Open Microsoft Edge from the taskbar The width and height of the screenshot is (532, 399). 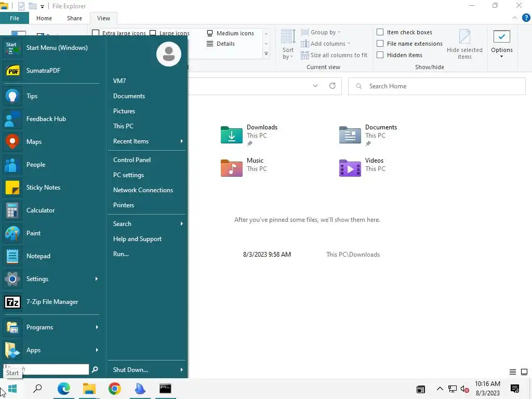pos(64,389)
